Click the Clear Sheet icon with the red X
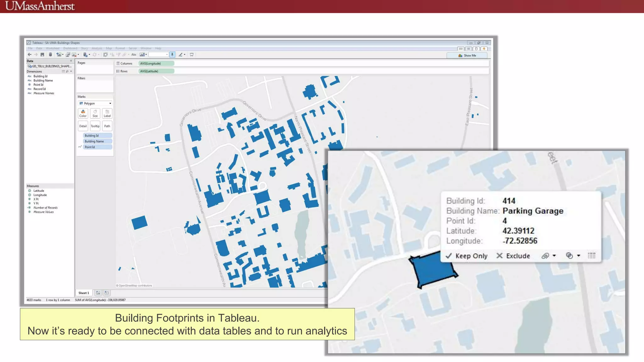Viewport: 644px width, 362px height. coord(74,55)
